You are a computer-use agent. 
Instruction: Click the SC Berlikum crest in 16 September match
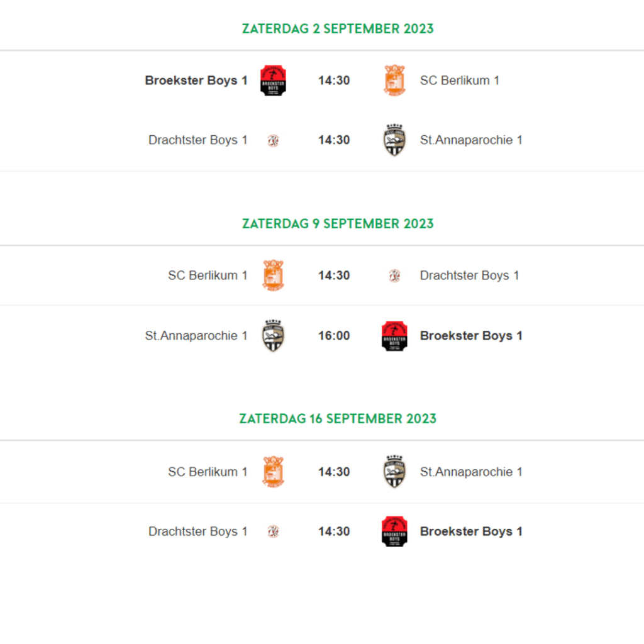coord(273,472)
